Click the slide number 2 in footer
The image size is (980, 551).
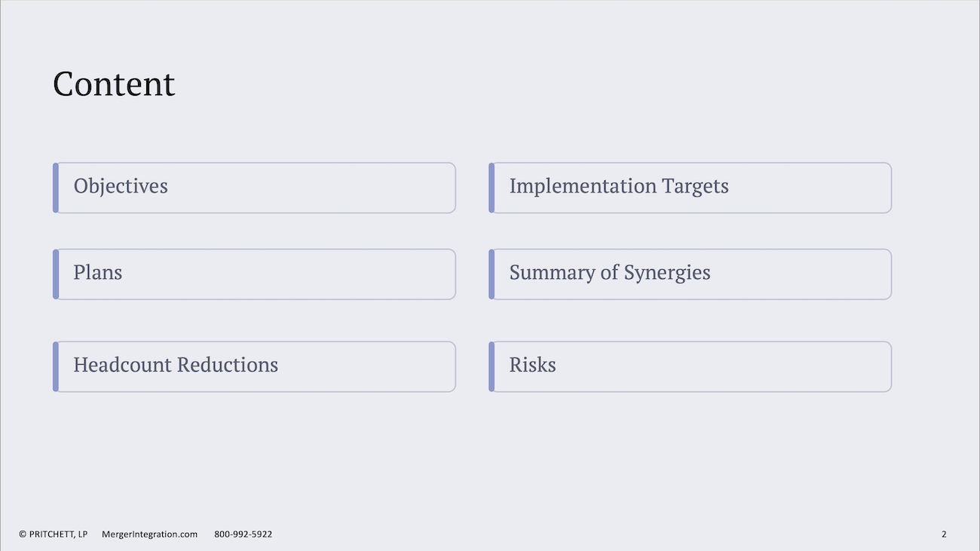point(944,534)
